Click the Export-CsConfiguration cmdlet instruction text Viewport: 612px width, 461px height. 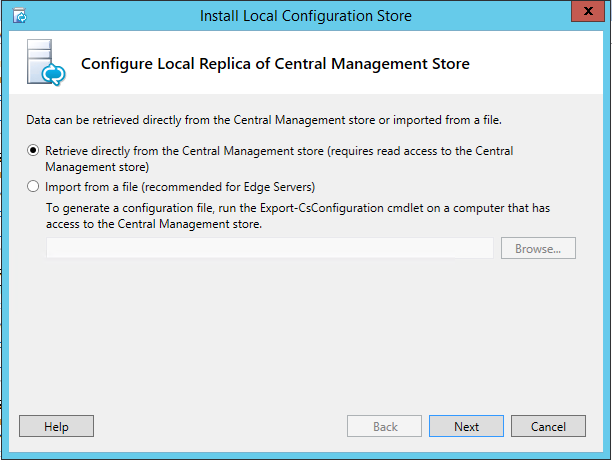pos(298,216)
